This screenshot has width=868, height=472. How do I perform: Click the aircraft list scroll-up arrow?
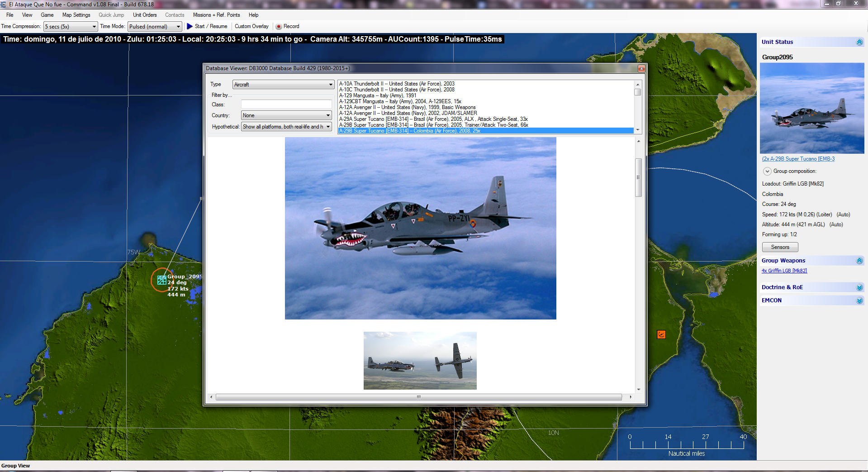[638, 84]
